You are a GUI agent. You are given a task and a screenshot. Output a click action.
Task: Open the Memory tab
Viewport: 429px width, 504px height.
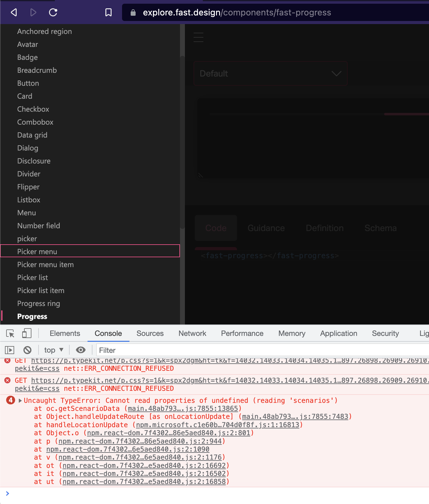click(292, 333)
